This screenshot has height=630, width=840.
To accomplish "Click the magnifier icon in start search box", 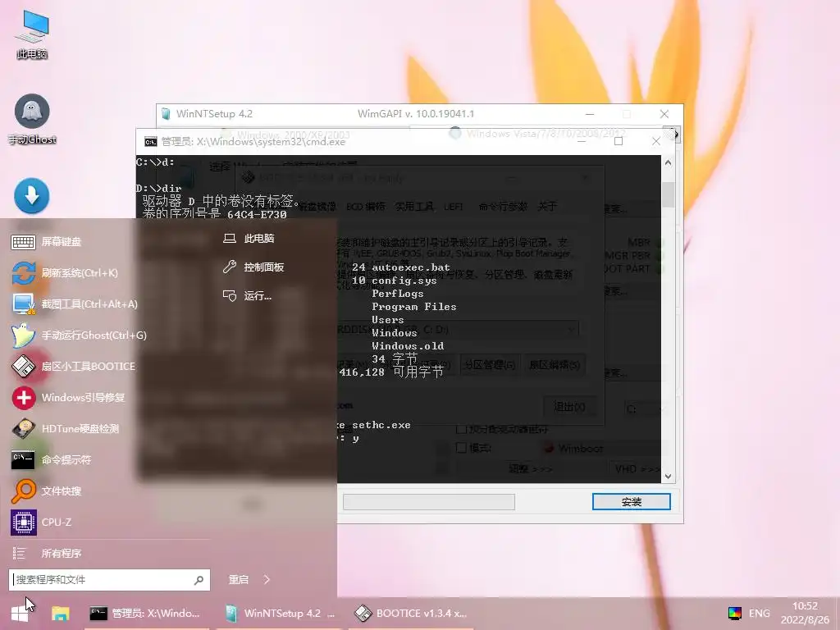I will (x=199, y=580).
